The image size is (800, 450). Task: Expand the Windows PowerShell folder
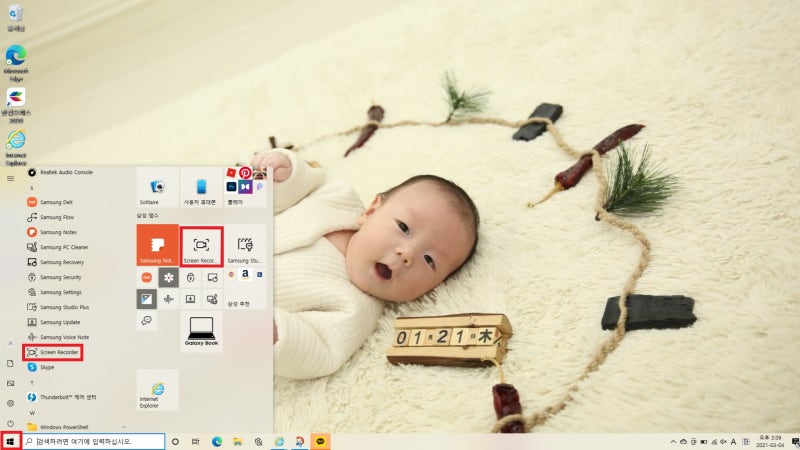coord(77,427)
